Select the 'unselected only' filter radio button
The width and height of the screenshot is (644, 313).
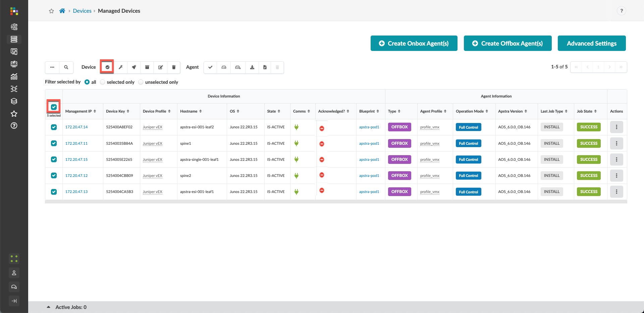(141, 82)
